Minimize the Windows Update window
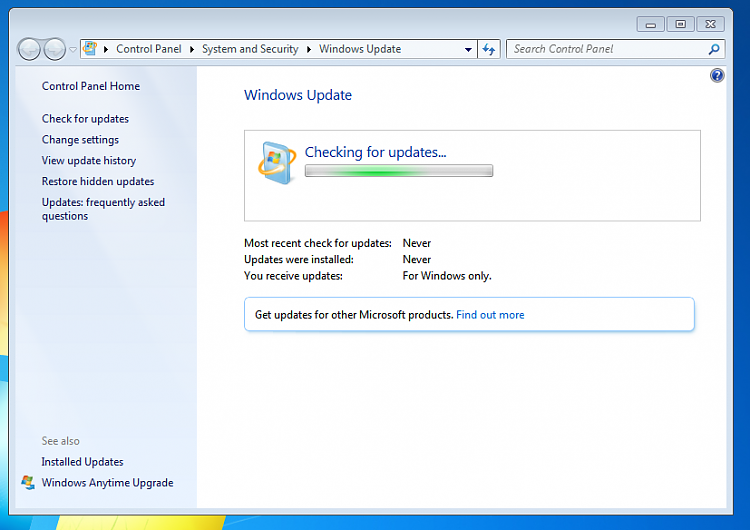 tap(651, 24)
